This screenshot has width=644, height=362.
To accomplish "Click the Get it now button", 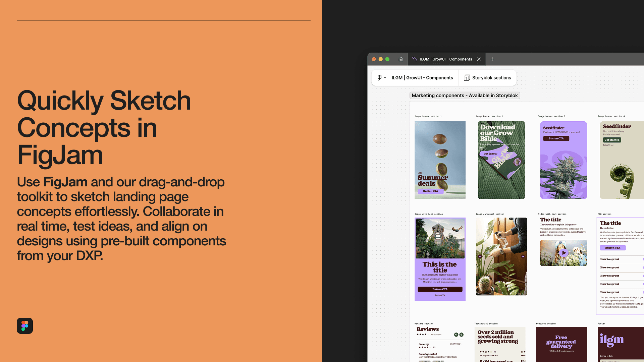I will click(490, 154).
